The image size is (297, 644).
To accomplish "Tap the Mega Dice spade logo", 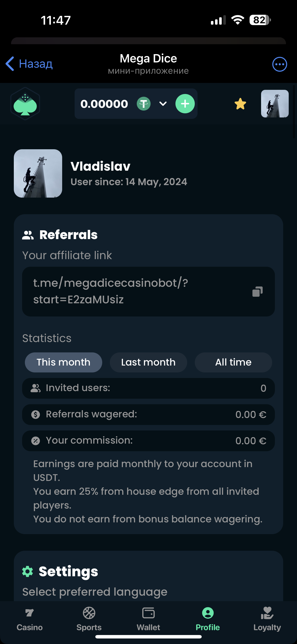I will [25, 104].
